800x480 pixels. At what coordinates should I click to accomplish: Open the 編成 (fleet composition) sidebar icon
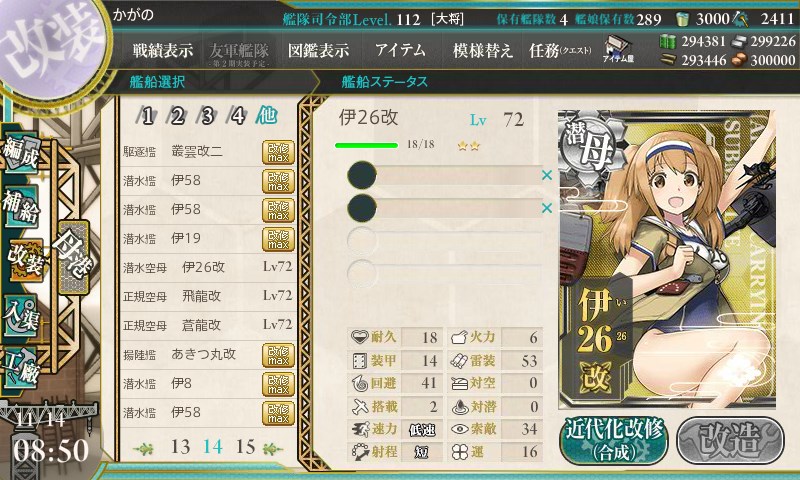[20, 153]
